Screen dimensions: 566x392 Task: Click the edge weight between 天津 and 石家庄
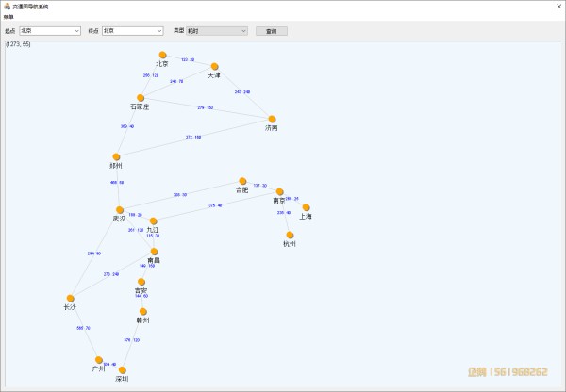click(x=176, y=81)
